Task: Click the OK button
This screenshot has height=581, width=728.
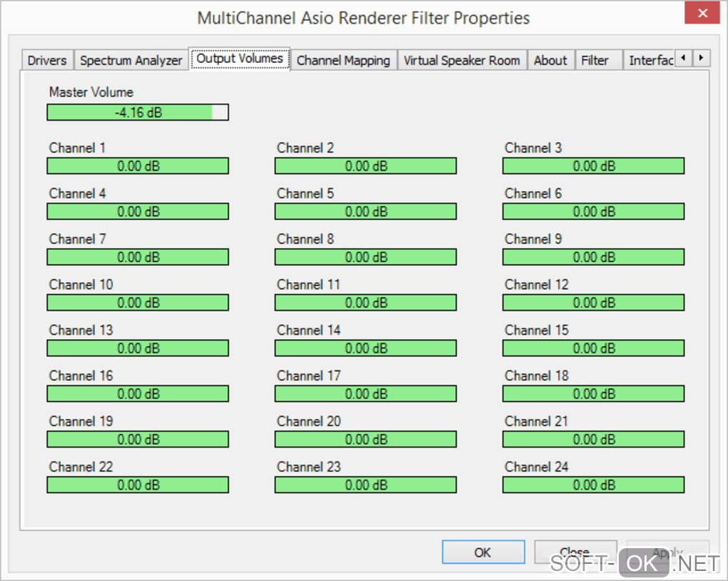Action: tap(482, 552)
